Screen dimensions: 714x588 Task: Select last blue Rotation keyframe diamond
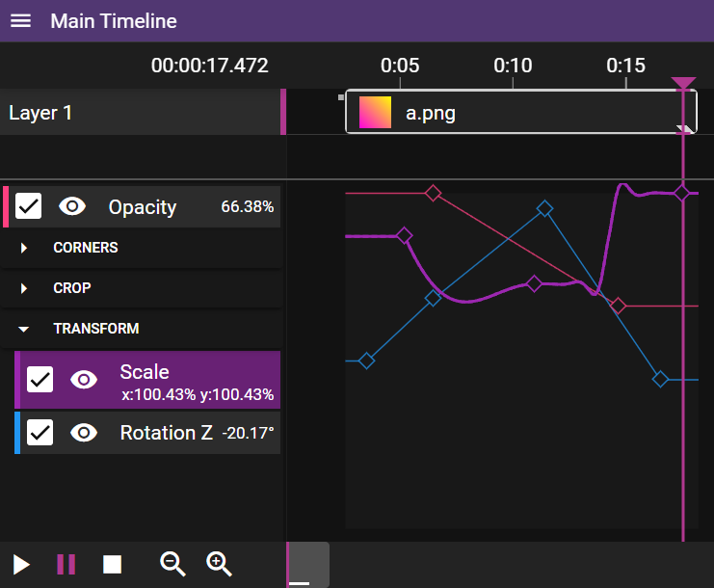coord(660,379)
